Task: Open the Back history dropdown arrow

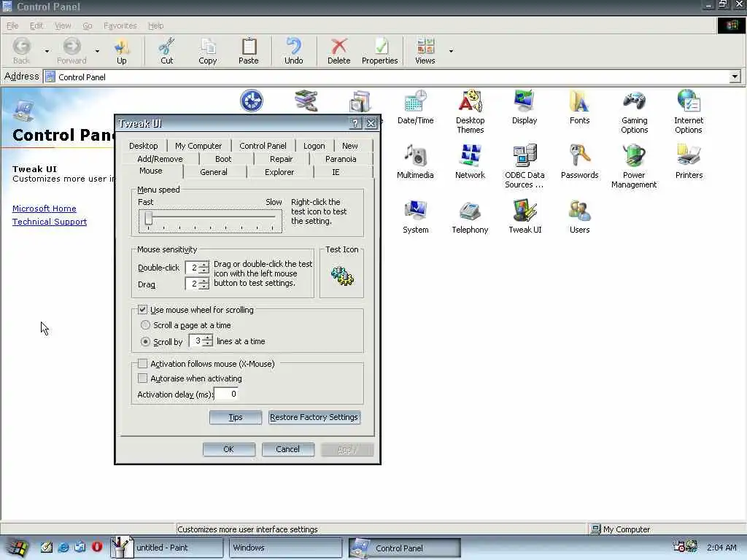Action: pyautogui.click(x=47, y=51)
